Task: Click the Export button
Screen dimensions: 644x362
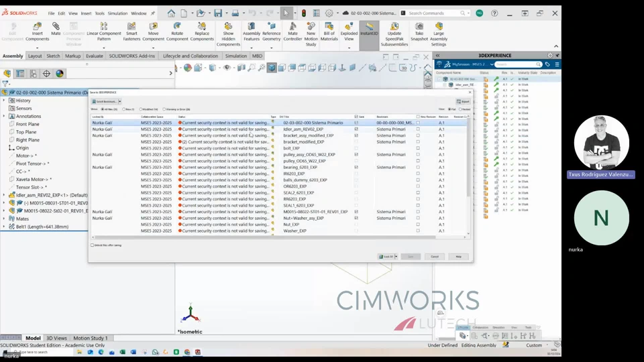Action: click(x=464, y=101)
